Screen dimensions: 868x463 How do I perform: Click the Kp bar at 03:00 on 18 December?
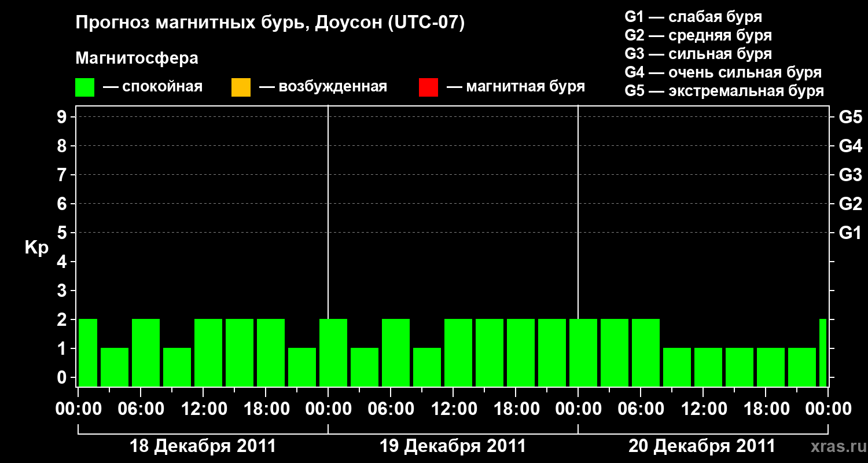pyautogui.click(x=115, y=367)
